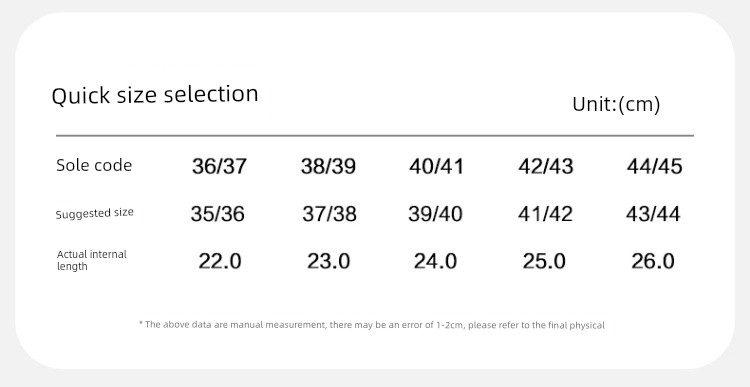Screen dimensions: 750x387
Task: Choose suggested size 35/36
Action: (218, 214)
